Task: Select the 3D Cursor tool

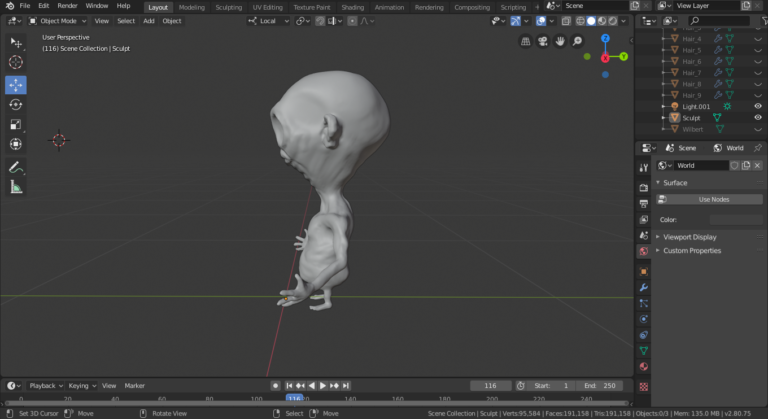Action: 16,62
